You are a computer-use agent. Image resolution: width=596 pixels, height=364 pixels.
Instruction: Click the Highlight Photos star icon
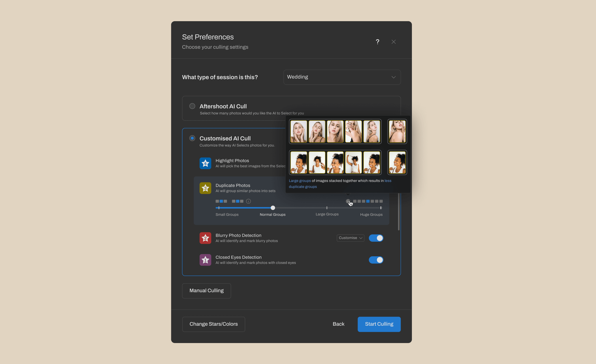click(205, 163)
